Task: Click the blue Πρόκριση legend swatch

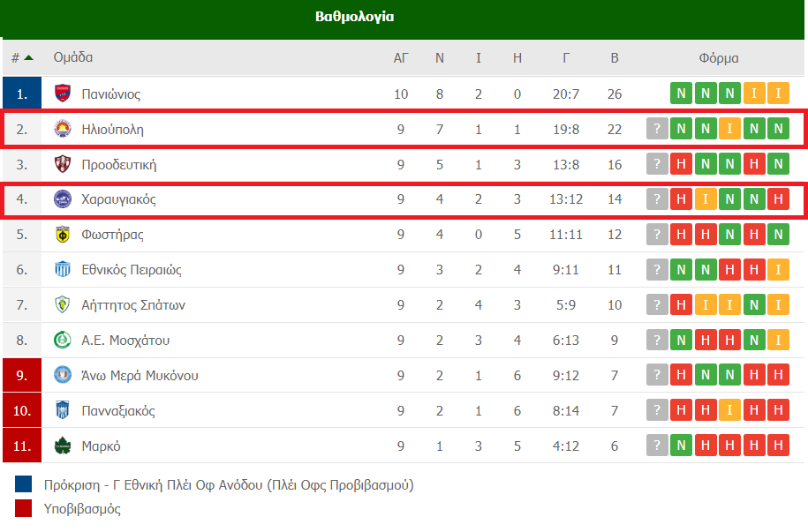Action: (23, 484)
